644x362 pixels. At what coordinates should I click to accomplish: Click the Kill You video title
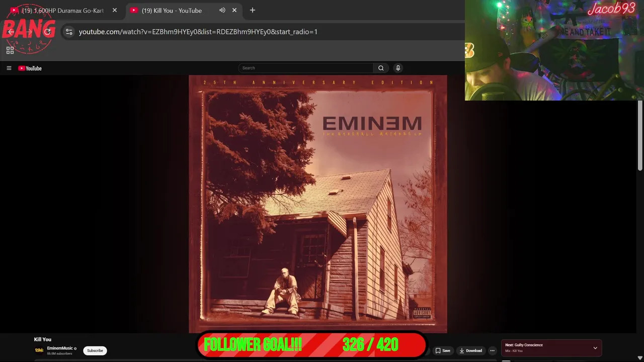click(43, 339)
